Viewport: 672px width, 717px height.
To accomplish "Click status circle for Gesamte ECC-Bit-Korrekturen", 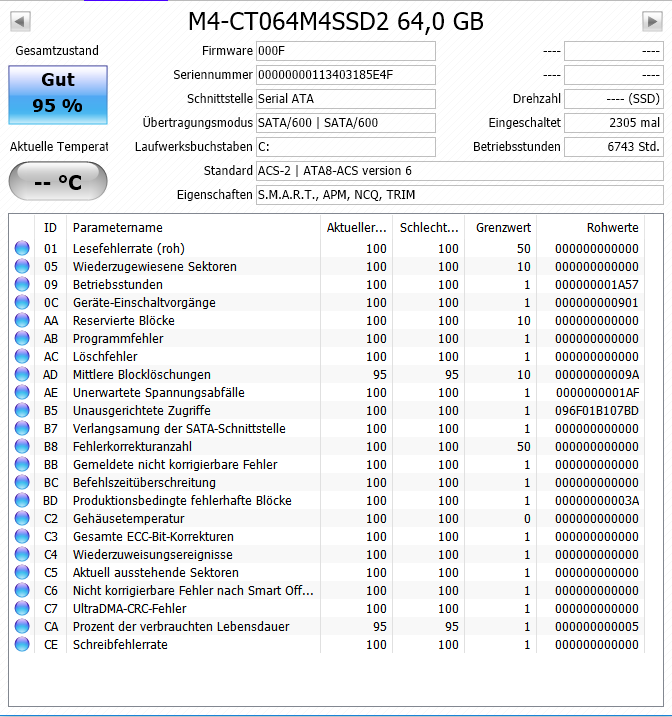I will click(x=22, y=536).
